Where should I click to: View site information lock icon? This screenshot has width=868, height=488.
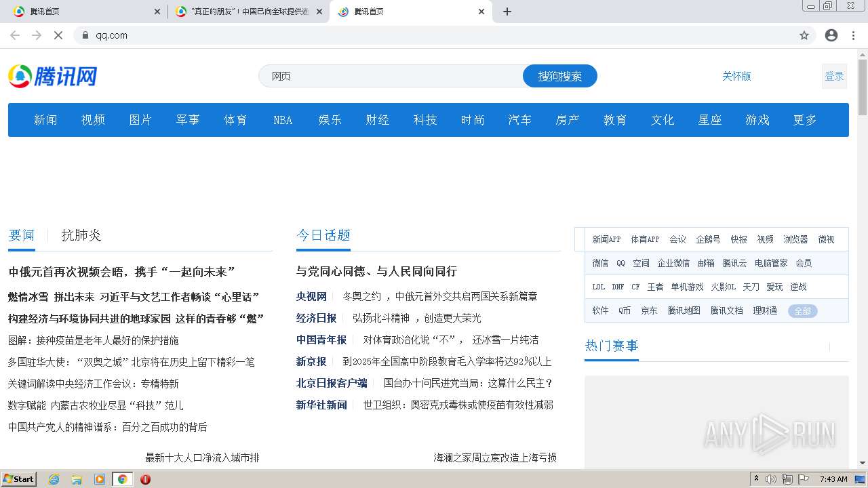tap(85, 35)
